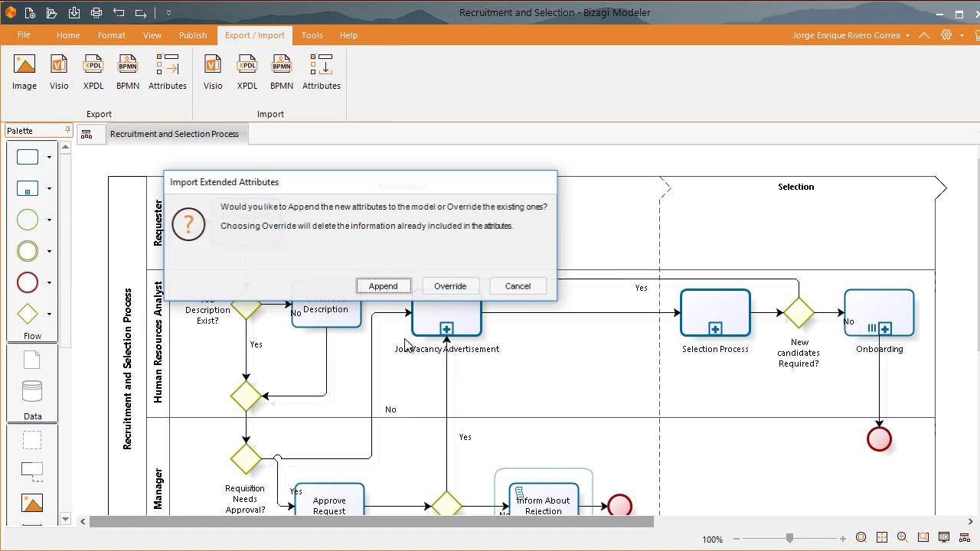Click the Print icon in quick access bar
Viewport: 980px width, 551px height.
coord(96,12)
